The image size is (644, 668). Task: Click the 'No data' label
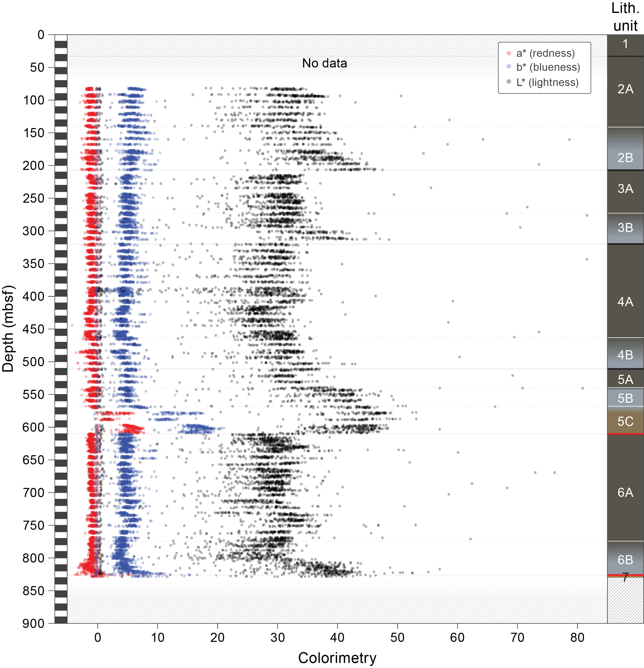click(325, 63)
